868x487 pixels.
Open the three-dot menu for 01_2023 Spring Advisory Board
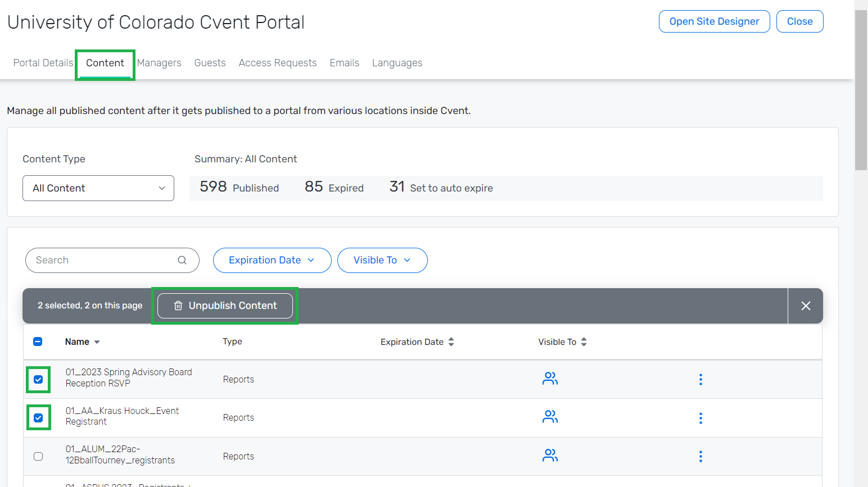[700, 379]
